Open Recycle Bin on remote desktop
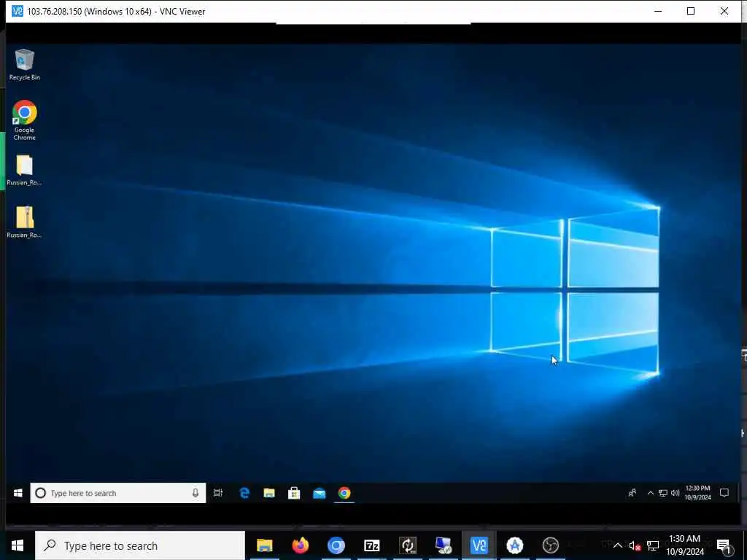747x560 pixels. point(24,64)
